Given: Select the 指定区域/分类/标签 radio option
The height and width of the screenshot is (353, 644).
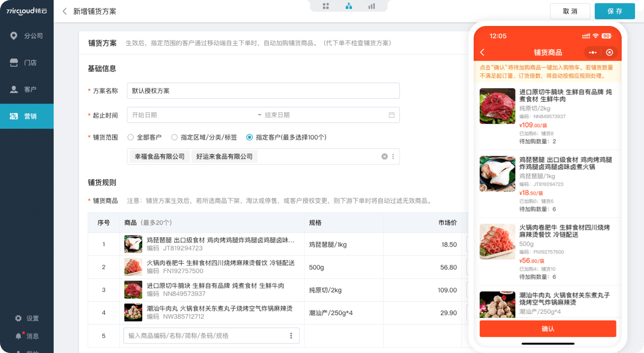Looking at the screenshot, I should tap(175, 138).
